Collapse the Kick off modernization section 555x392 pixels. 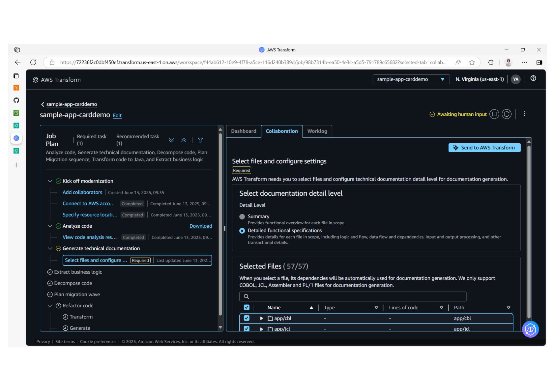pos(50,181)
